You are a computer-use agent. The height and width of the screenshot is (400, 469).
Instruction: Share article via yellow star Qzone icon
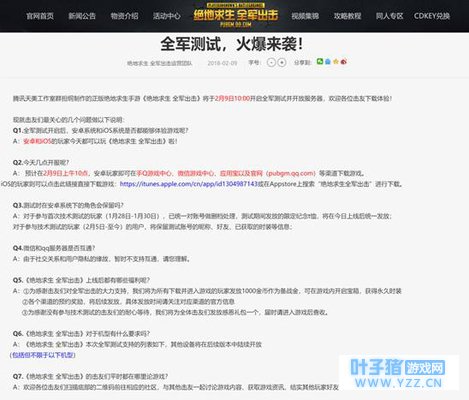[x=336, y=61]
